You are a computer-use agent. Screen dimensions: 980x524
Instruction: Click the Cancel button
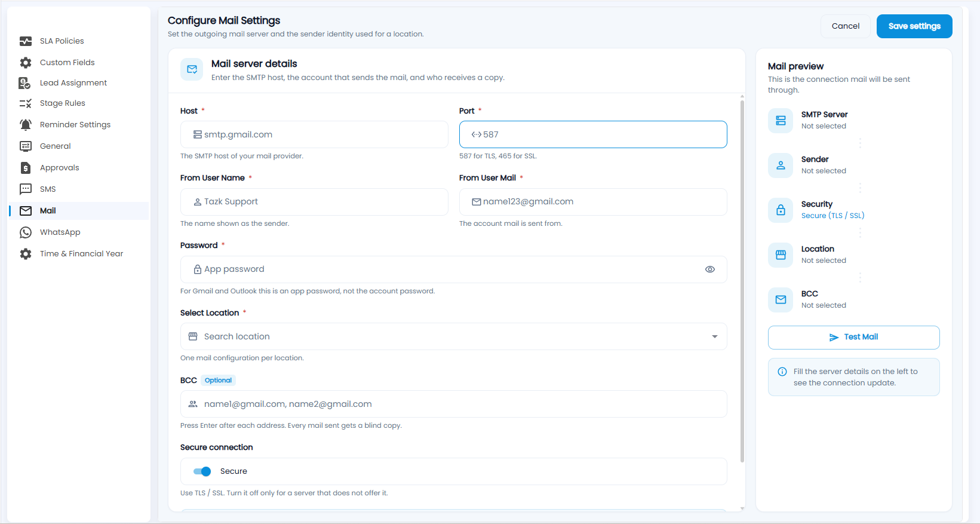click(x=846, y=26)
